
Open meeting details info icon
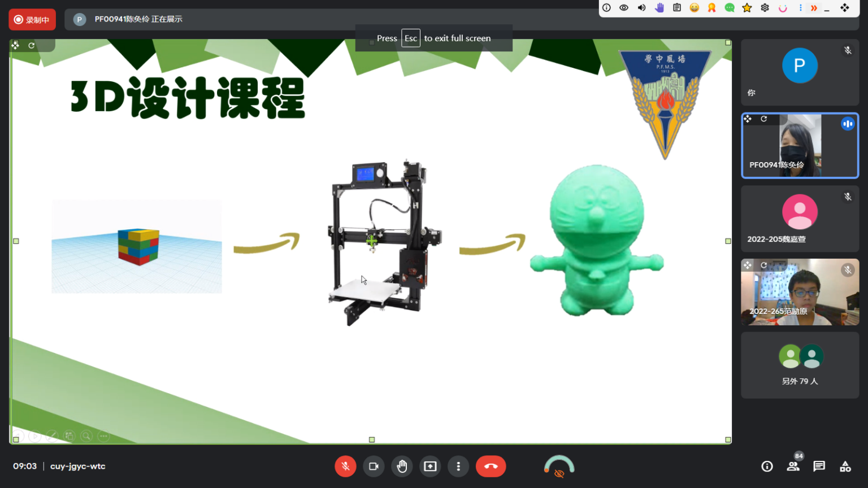pyautogui.click(x=767, y=467)
